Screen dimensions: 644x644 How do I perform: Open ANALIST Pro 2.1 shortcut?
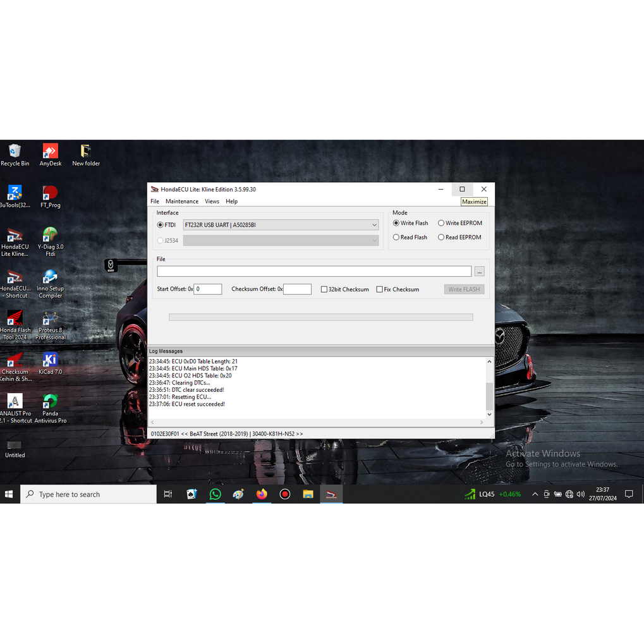[x=15, y=409]
